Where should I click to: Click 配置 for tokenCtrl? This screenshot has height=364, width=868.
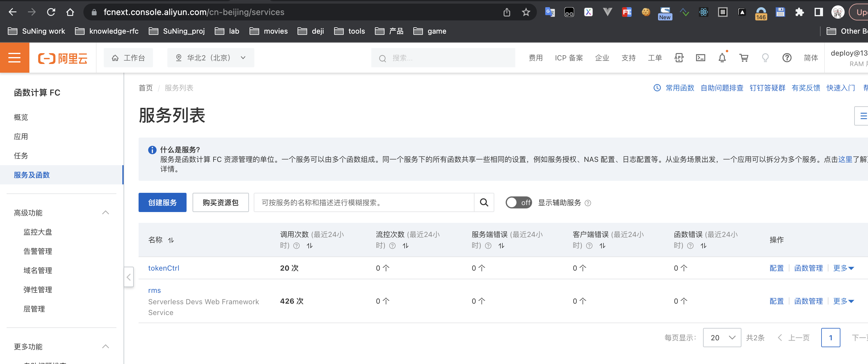click(776, 268)
